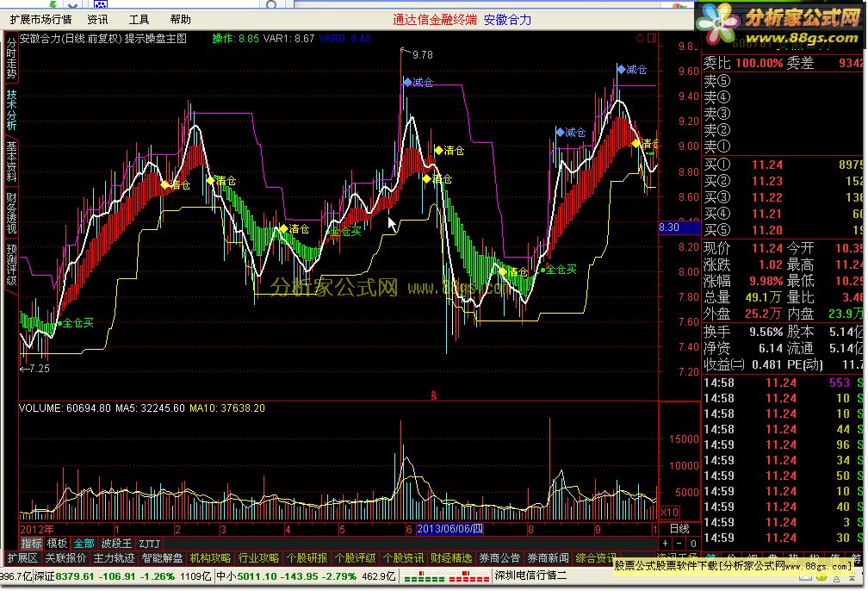This screenshot has width=868, height=591.
Task: Click the split-panel square icon above the price axis
Action: pyautogui.click(x=652, y=38)
